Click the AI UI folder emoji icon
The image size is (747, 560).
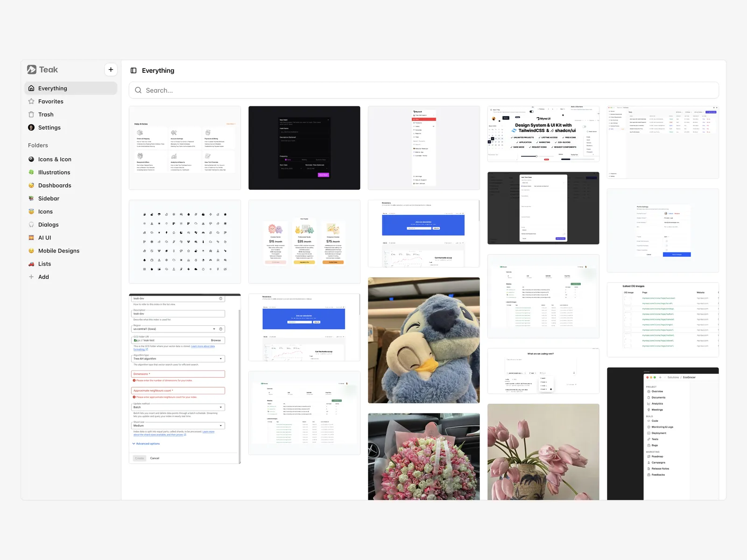coord(31,238)
